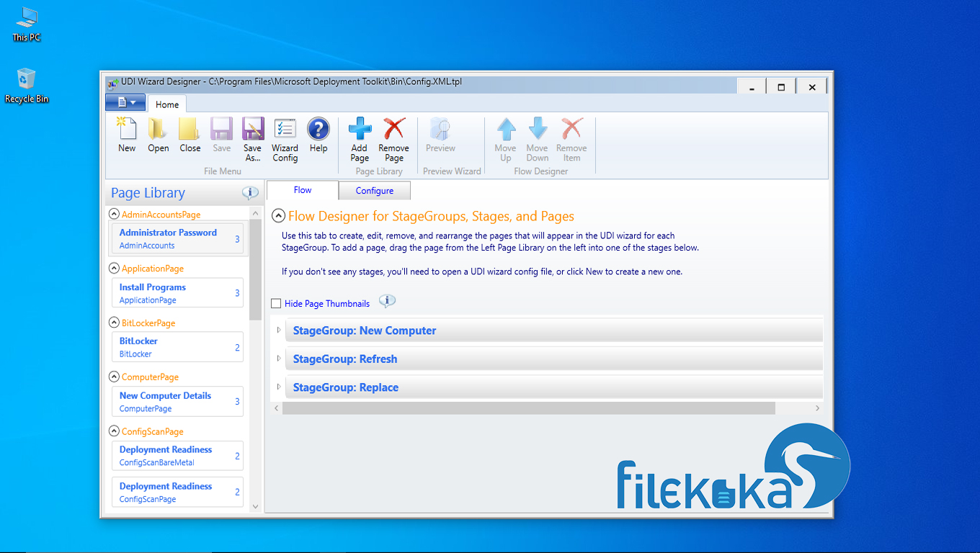The image size is (980, 553).
Task: Click the ConfigScanPage group label
Action: 152,432
